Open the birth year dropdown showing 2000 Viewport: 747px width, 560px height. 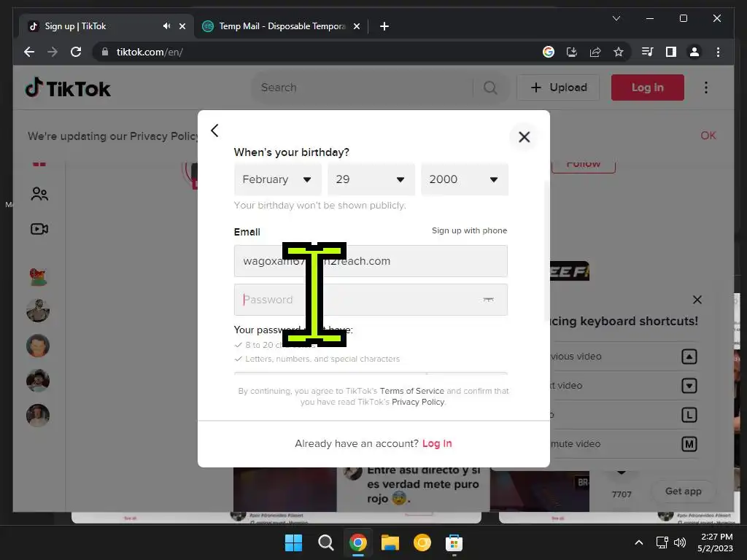(465, 179)
